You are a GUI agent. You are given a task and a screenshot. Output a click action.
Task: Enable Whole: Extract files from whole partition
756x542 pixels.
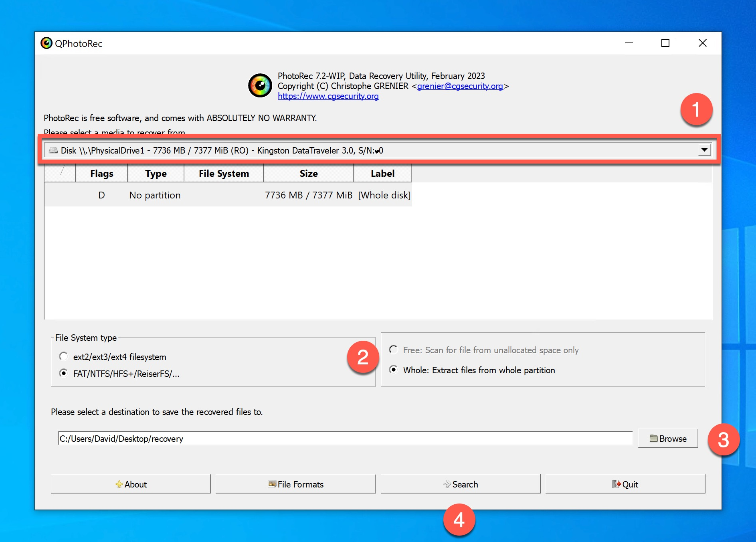393,370
